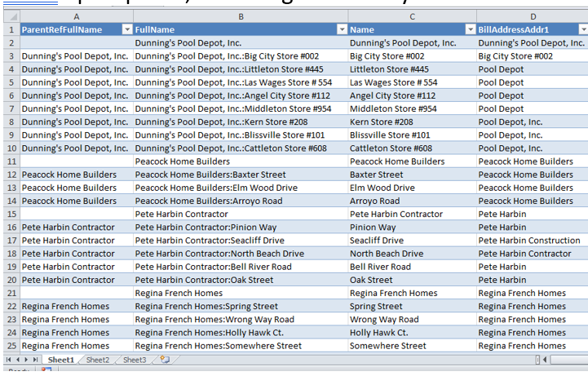The width and height of the screenshot is (588, 376).
Task: Select column B header
Action: pos(240,15)
